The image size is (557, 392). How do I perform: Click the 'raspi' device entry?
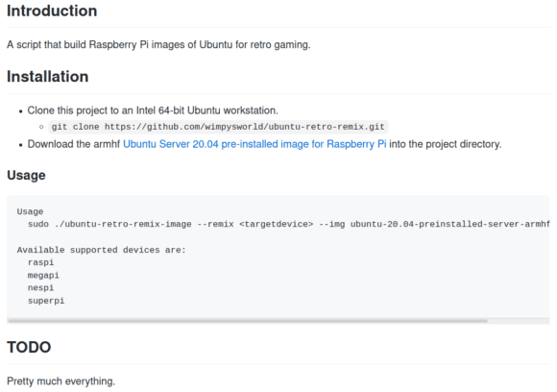point(41,262)
